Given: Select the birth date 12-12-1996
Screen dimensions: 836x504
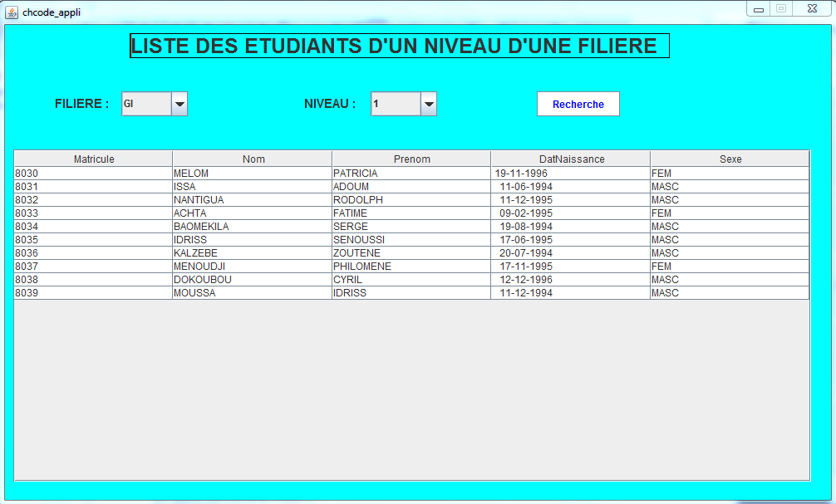Looking at the screenshot, I should 570,280.
